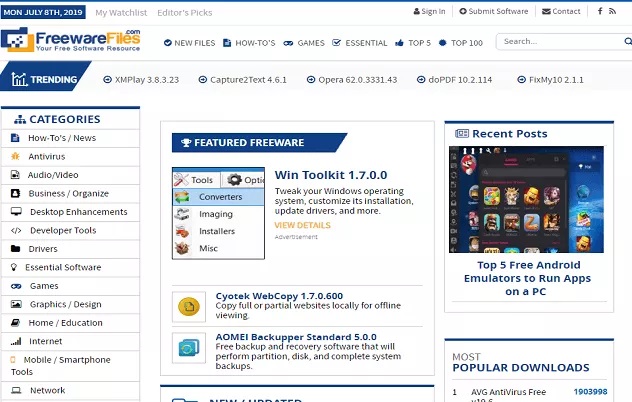Open trending XMPlay 3.8.3.23
This screenshot has height=402, width=632.
141,80
